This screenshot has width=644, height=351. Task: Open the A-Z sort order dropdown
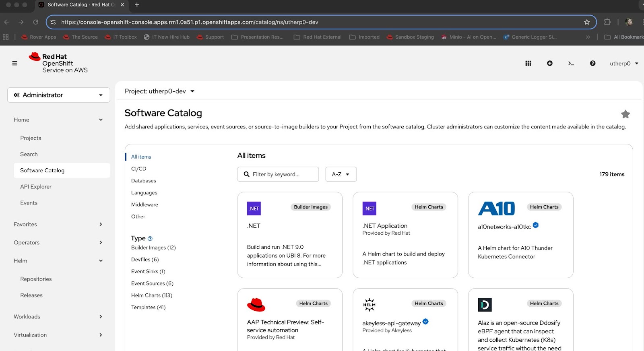pos(341,174)
